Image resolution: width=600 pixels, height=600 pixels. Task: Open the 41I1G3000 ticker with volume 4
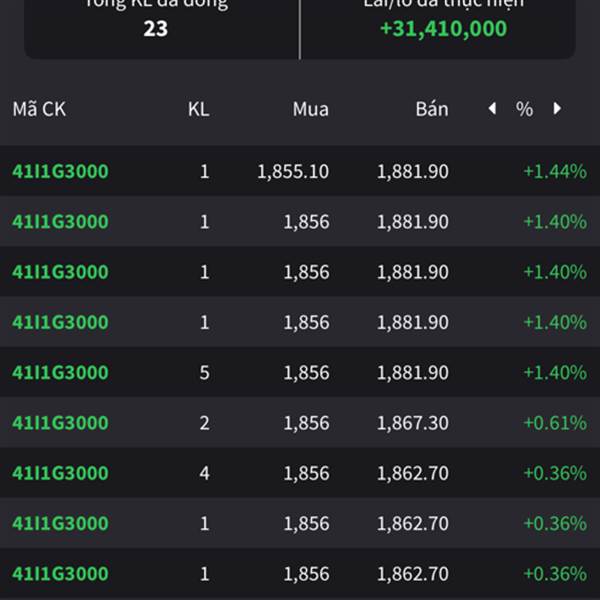(x=60, y=473)
